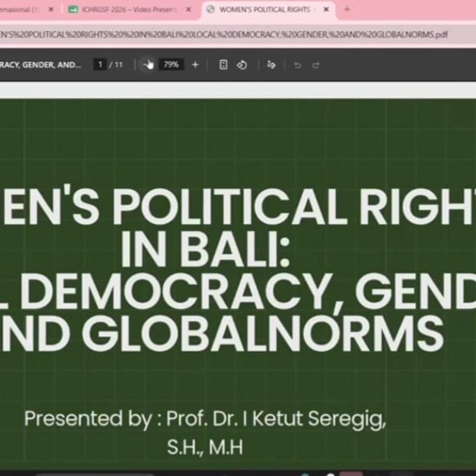Click the redo arrow in PDF toolbar
This screenshot has width=476, height=476.
pos(316,65)
